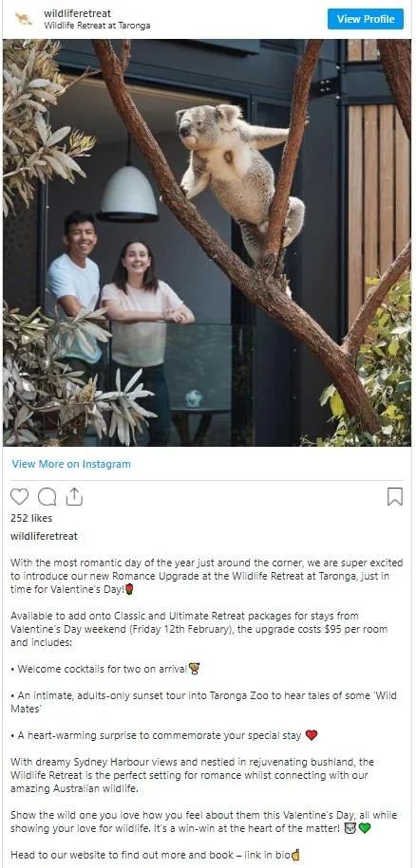
Task: Click the koala face emoji
Action: (350, 829)
